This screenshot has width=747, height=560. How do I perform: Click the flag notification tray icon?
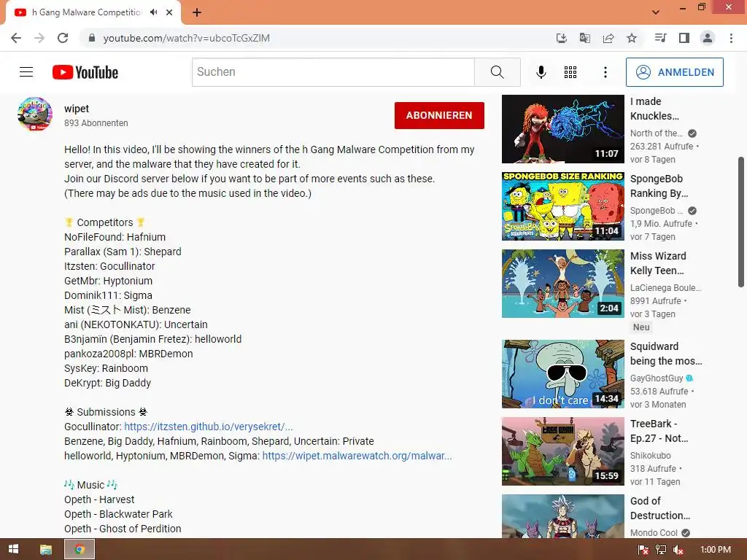click(643, 550)
